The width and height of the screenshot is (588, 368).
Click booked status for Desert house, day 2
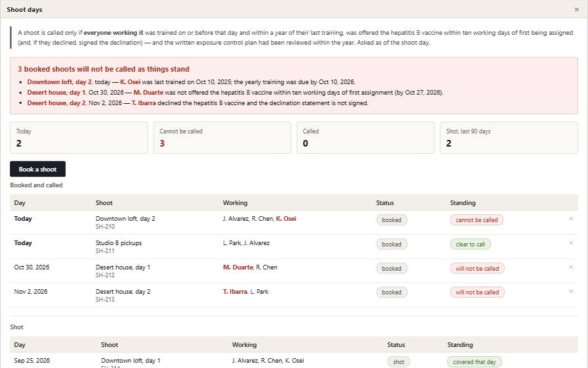point(392,292)
